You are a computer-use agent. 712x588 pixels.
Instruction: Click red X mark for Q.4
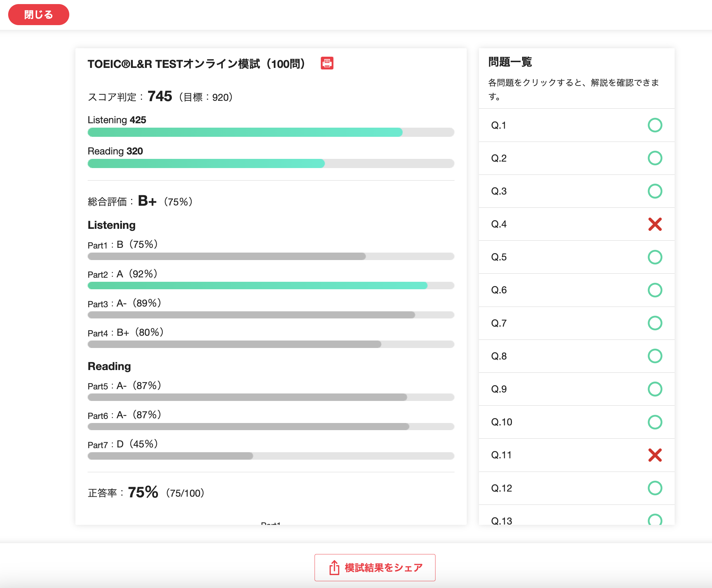[x=655, y=224]
